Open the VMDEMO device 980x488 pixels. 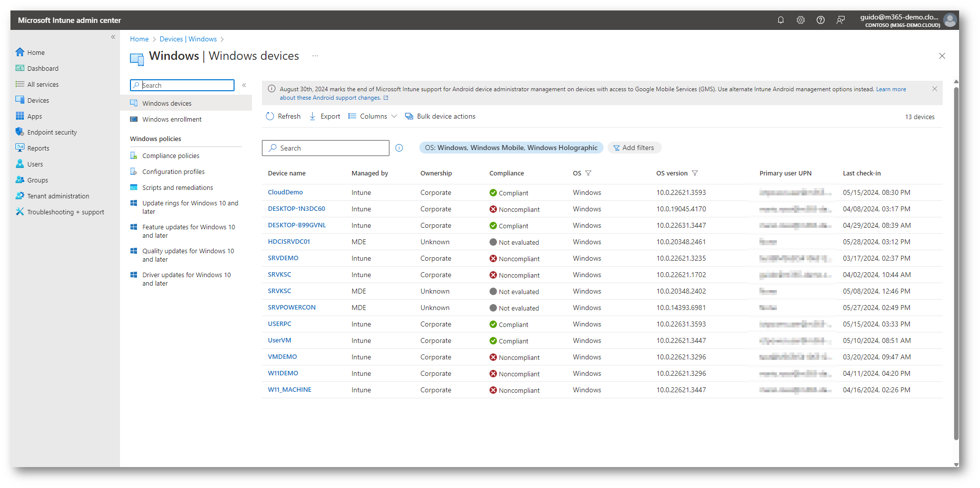click(282, 356)
